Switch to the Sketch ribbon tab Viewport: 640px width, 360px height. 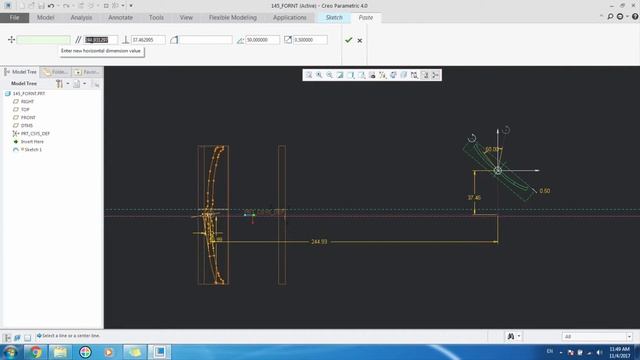point(334,18)
